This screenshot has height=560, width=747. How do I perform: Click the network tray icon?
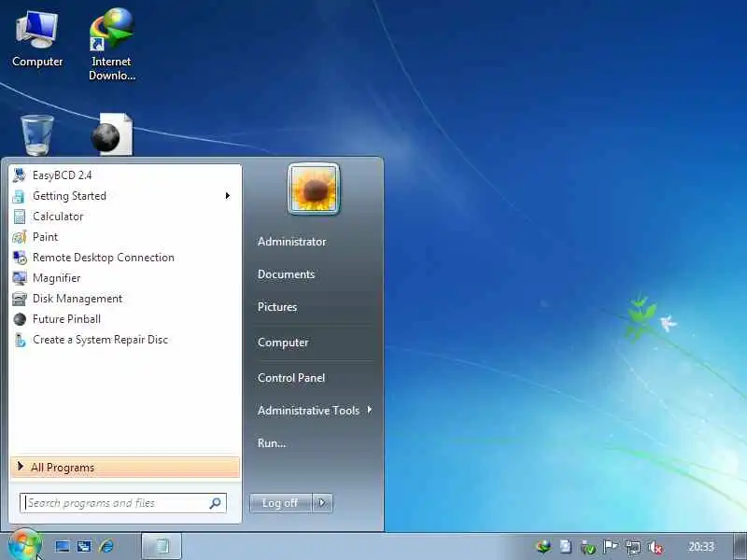click(633, 548)
